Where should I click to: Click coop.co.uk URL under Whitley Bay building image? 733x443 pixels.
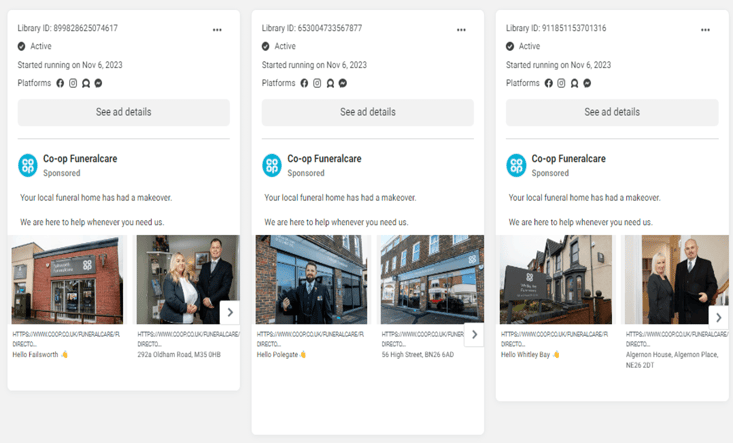click(x=554, y=339)
